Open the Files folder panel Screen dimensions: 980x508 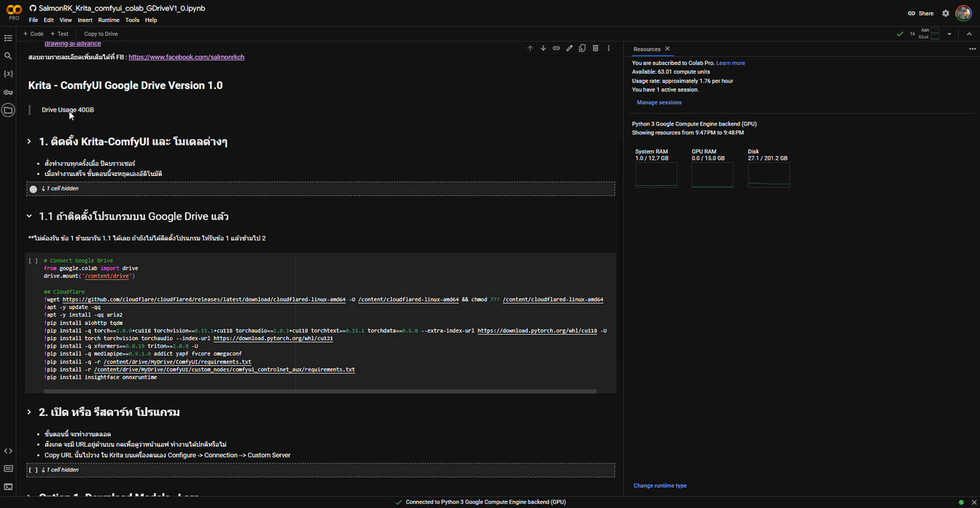tap(8, 110)
